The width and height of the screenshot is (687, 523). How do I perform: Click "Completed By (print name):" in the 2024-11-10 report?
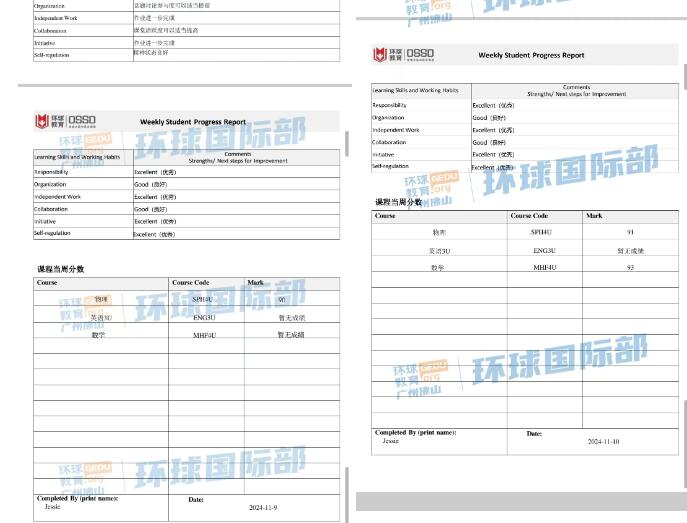point(415,432)
